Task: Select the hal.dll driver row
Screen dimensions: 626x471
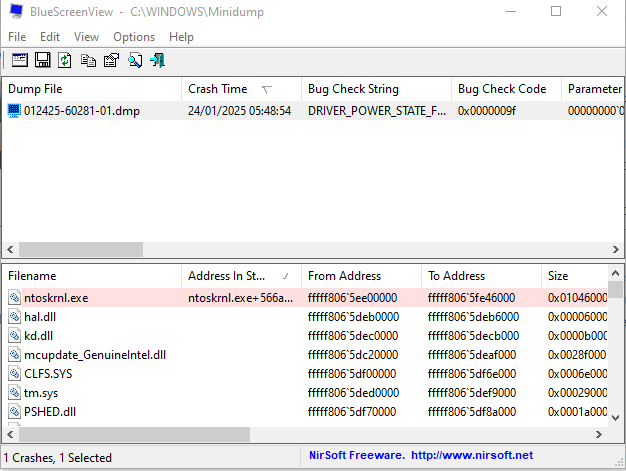Action: (x=40, y=316)
